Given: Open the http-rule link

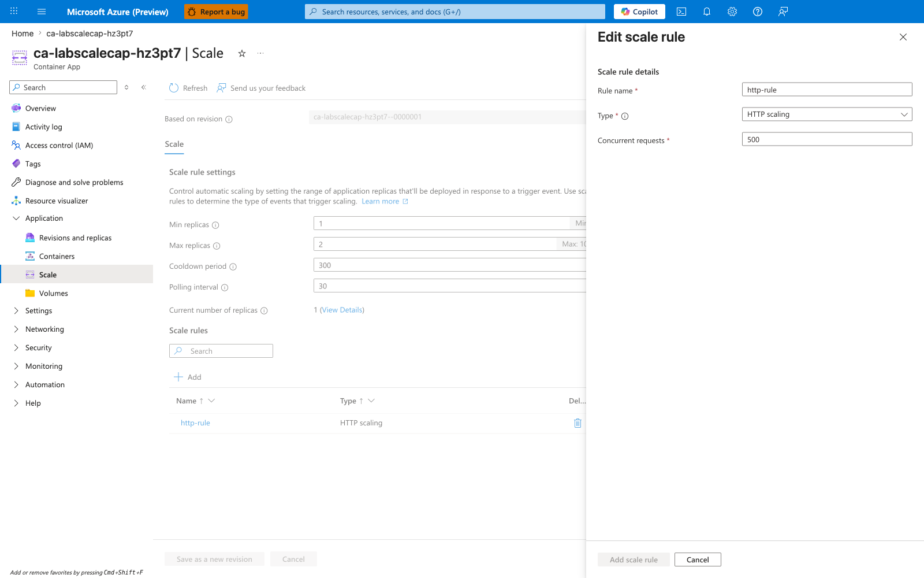Looking at the screenshot, I should pos(195,423).
